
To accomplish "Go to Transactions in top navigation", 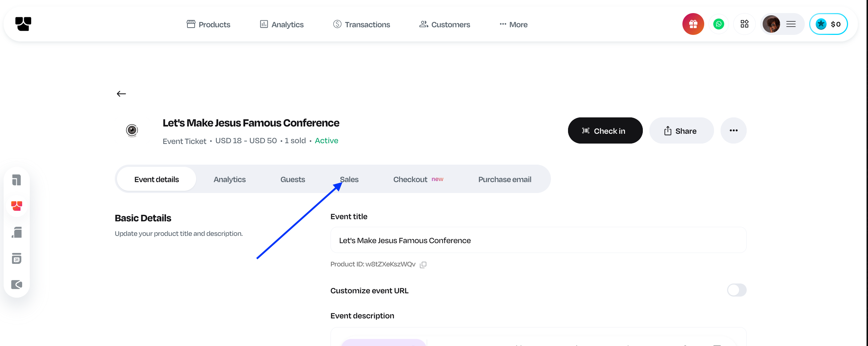I will coord(362,25).
